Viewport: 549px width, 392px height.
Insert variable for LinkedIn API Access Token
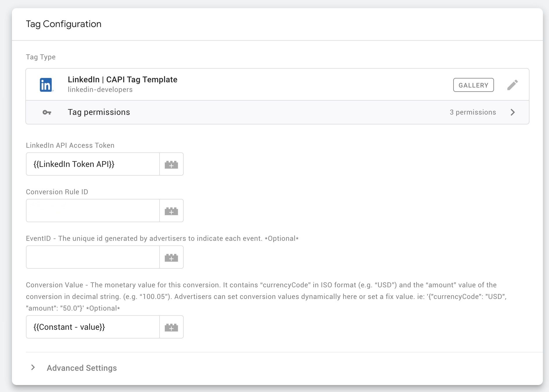click(171, 164)
